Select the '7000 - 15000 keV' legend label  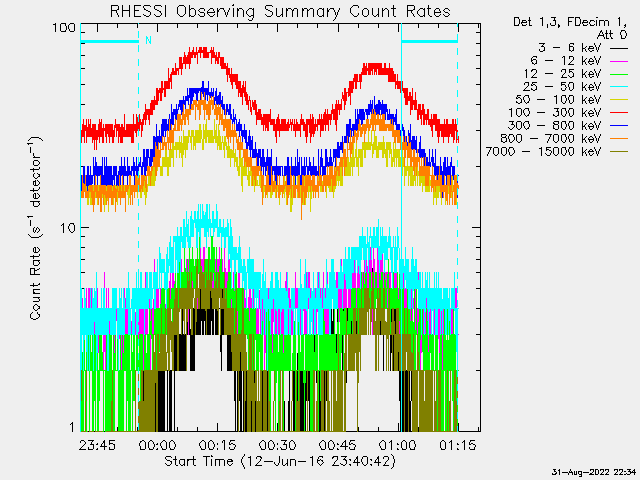543,152
